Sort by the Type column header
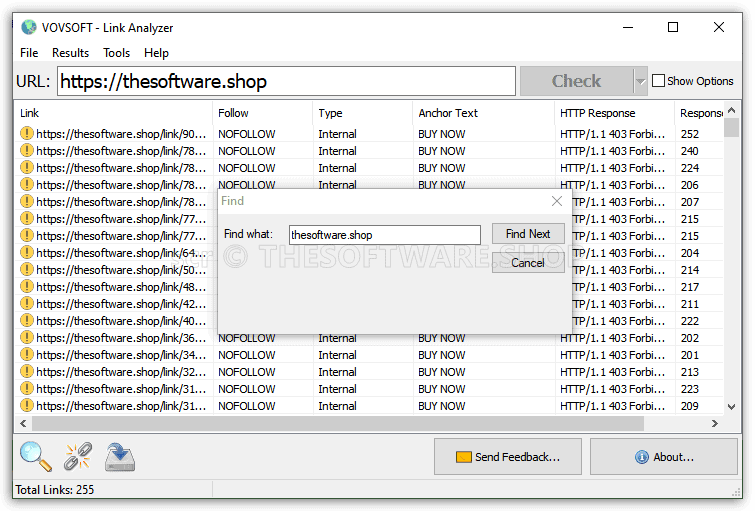 tap(363, 113)
